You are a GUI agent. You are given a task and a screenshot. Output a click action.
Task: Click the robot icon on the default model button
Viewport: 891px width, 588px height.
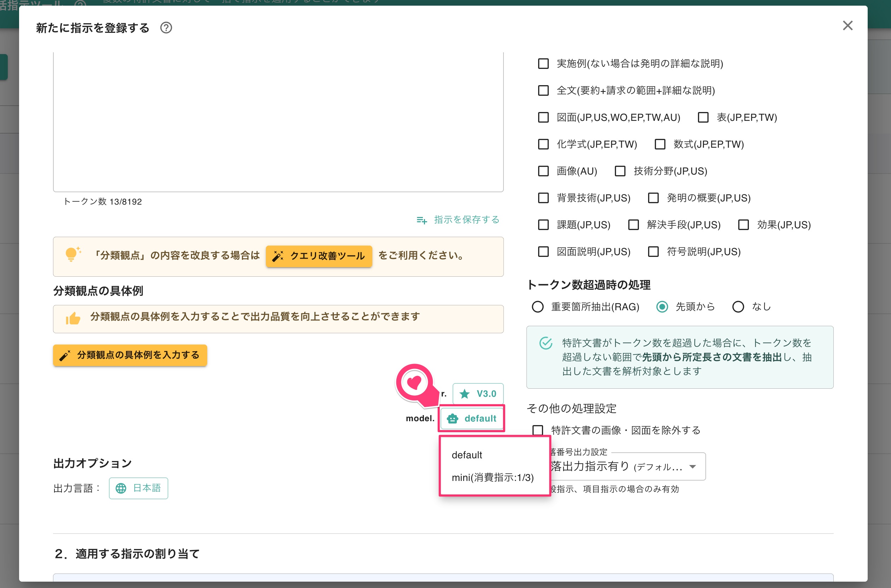tap(453, 418)
